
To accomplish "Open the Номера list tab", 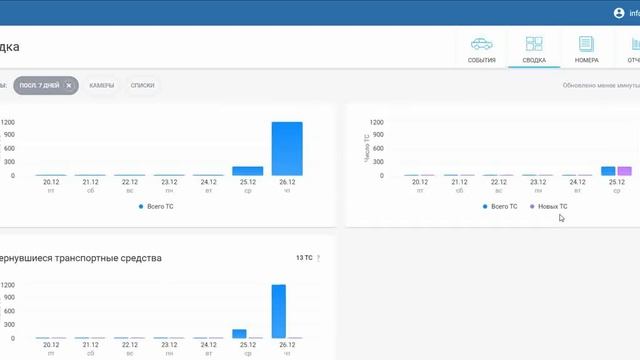I will pos(587,49).
